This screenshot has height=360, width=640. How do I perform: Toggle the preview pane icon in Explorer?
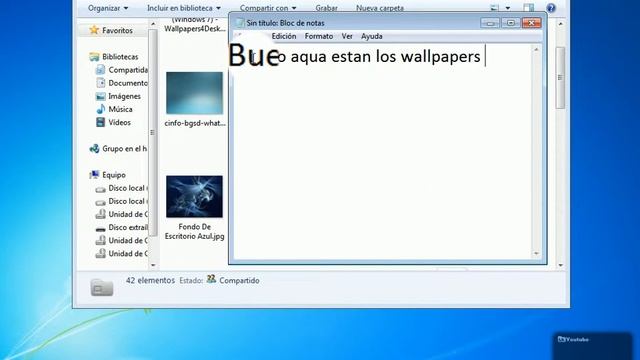[529, 8]
